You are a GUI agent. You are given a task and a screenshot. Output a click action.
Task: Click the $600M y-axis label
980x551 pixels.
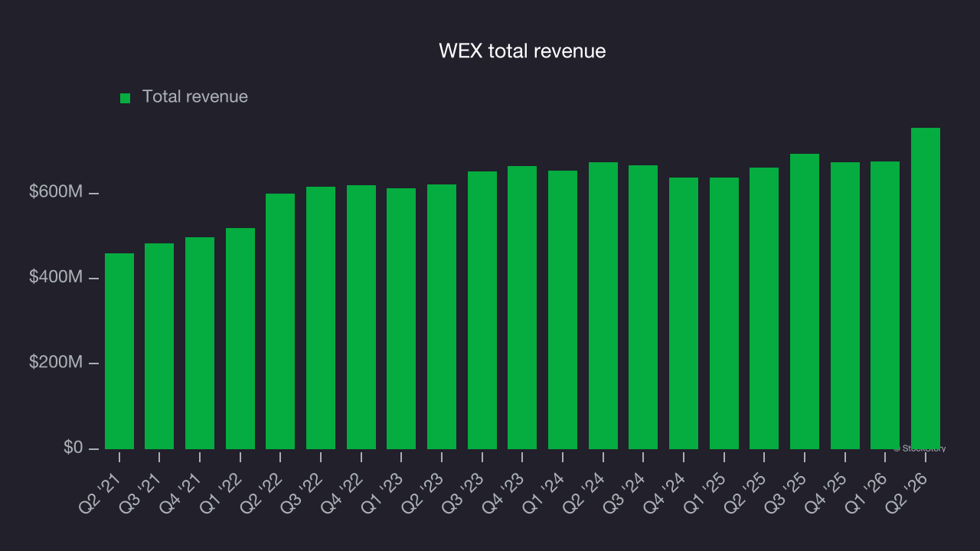pos(56,193)
